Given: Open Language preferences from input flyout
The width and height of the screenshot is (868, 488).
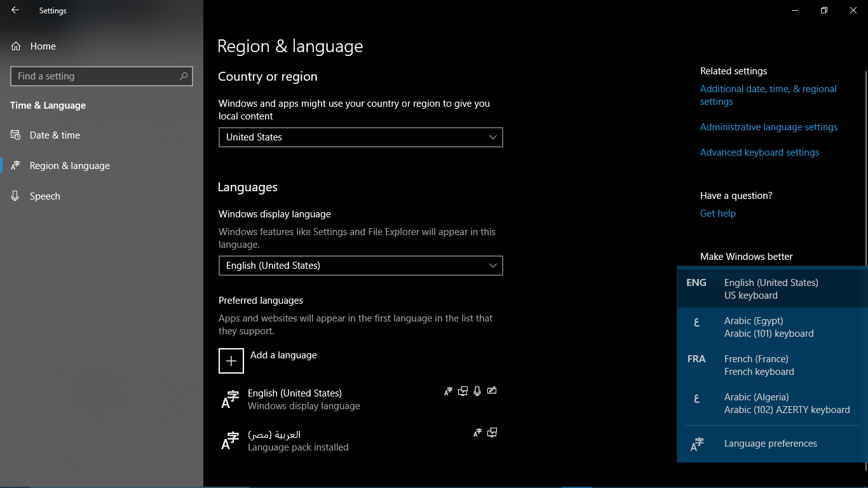Looking at the screenshot, I should 772,444.
